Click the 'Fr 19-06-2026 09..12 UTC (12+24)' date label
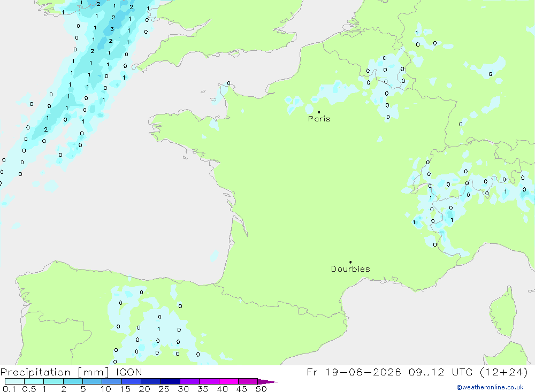Viewport: 535px width, 392px height. click(417, 372)
